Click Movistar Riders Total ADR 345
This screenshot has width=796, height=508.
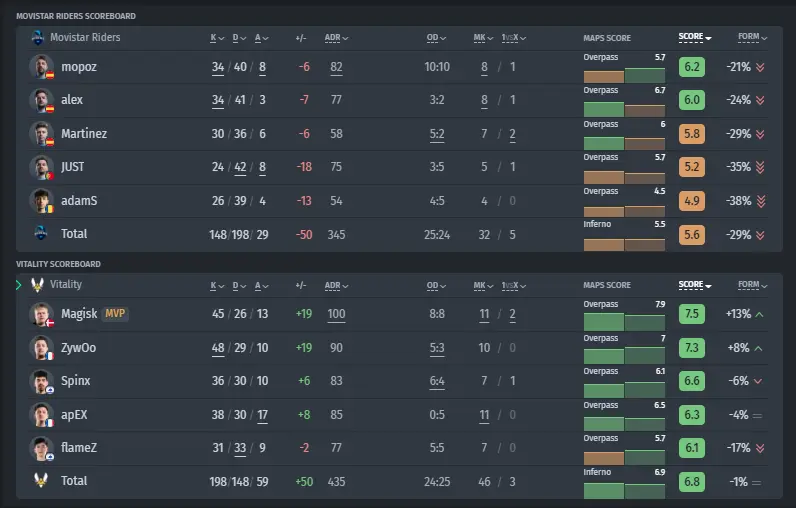coord(337,235)
